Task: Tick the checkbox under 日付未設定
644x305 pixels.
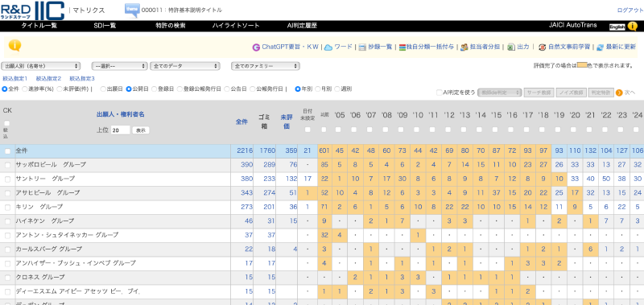Action: [308, 130]
